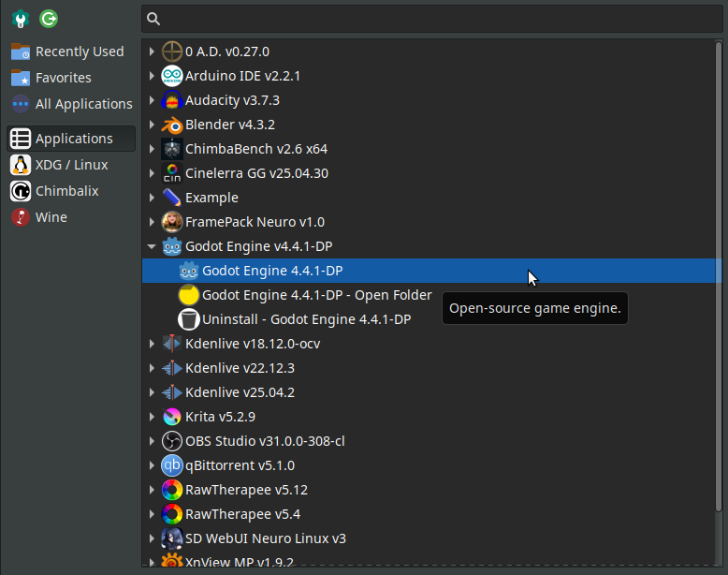Screen dimensions: 728x575
Task: Click the RawTherapee v5.12 color wheel icon
Action: pos(172,490)
